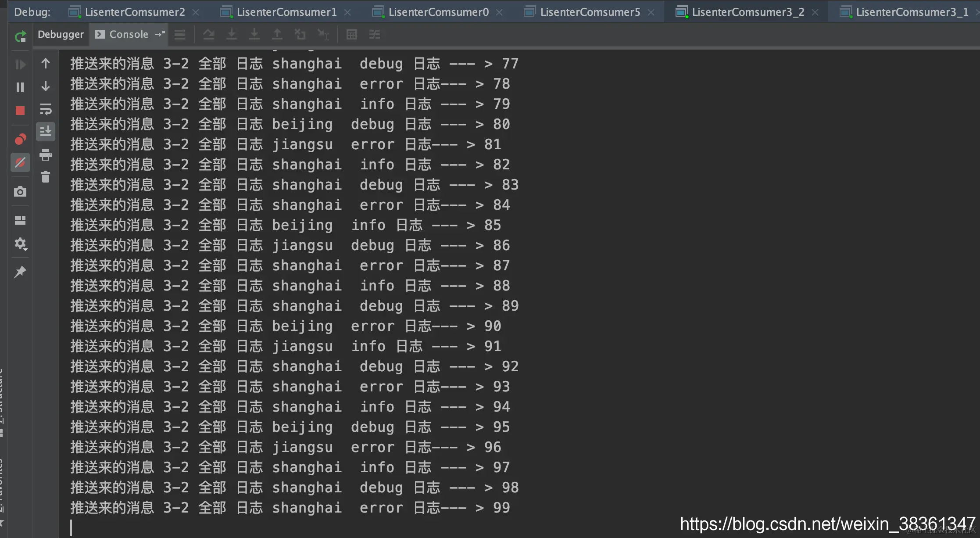Pin the current debug tab
The image size is (980, 538).
point(20,272)
